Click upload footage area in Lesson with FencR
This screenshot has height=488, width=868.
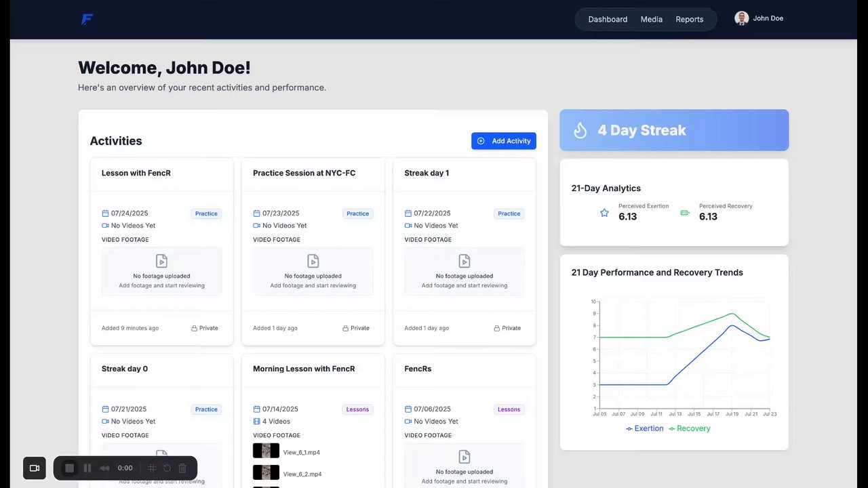click(x=161, y=271)
